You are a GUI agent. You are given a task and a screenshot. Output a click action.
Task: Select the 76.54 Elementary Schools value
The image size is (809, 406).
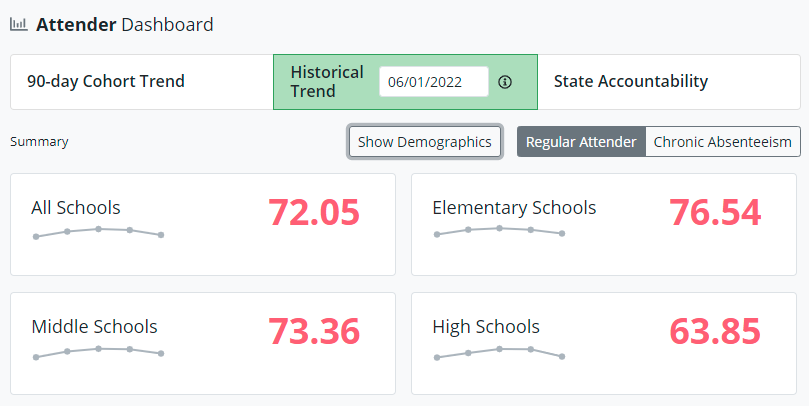[714, 213]
